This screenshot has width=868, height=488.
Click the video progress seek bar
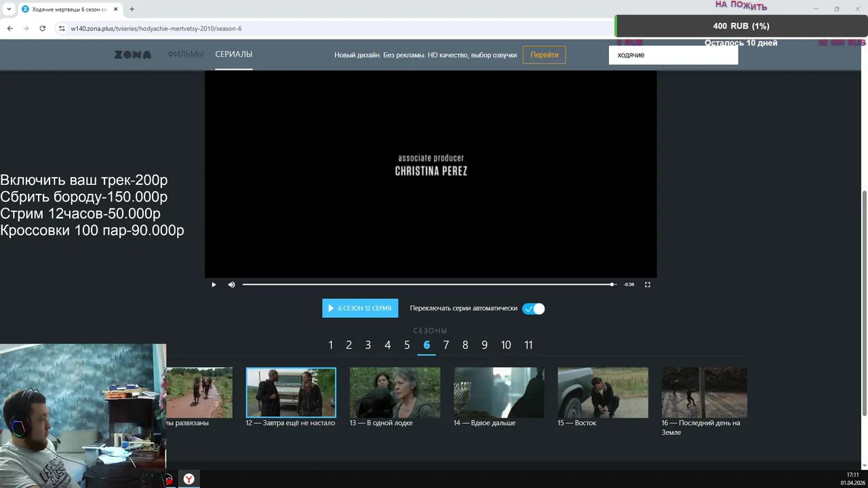[x=429, y=285]
